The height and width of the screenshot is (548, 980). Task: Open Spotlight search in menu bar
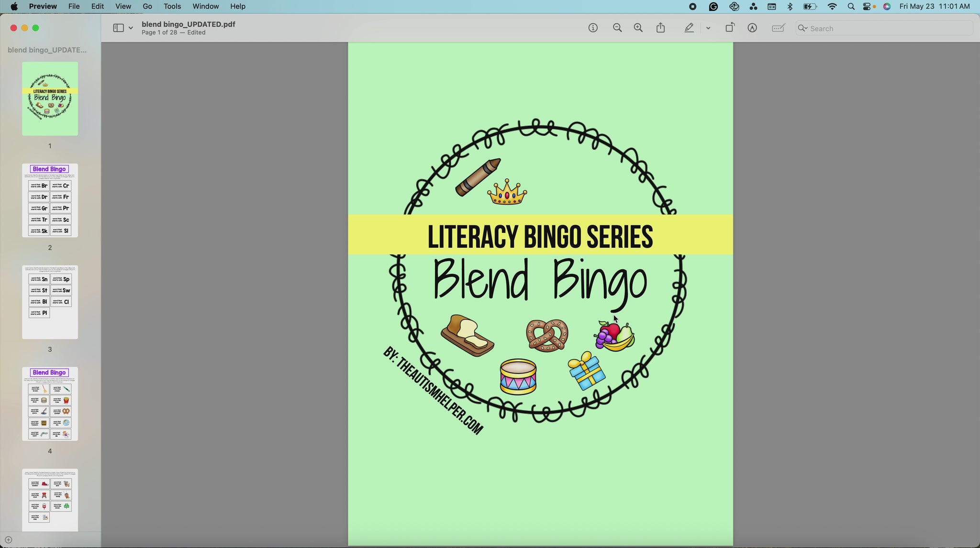coord(851,7)
